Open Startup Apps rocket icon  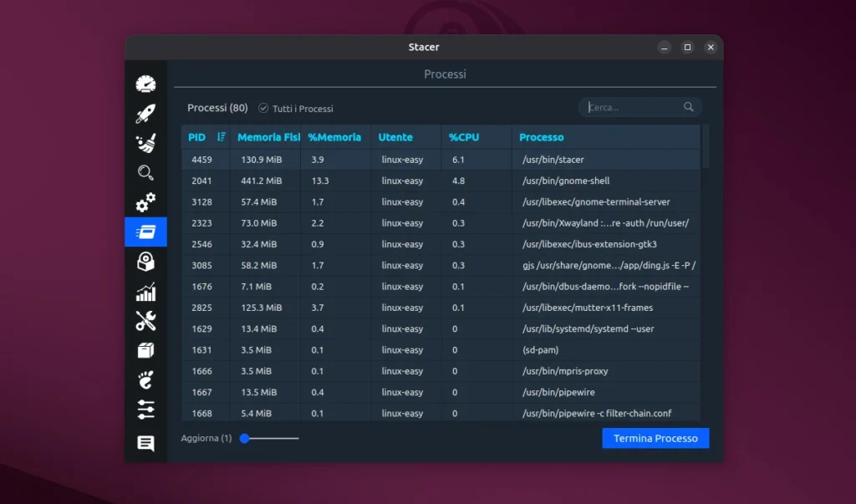145,114
